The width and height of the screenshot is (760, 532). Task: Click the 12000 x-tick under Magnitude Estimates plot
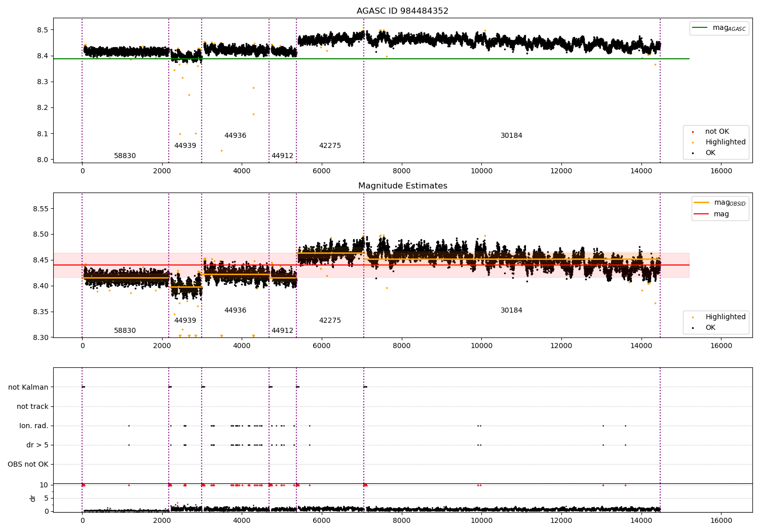click(561, 346)
